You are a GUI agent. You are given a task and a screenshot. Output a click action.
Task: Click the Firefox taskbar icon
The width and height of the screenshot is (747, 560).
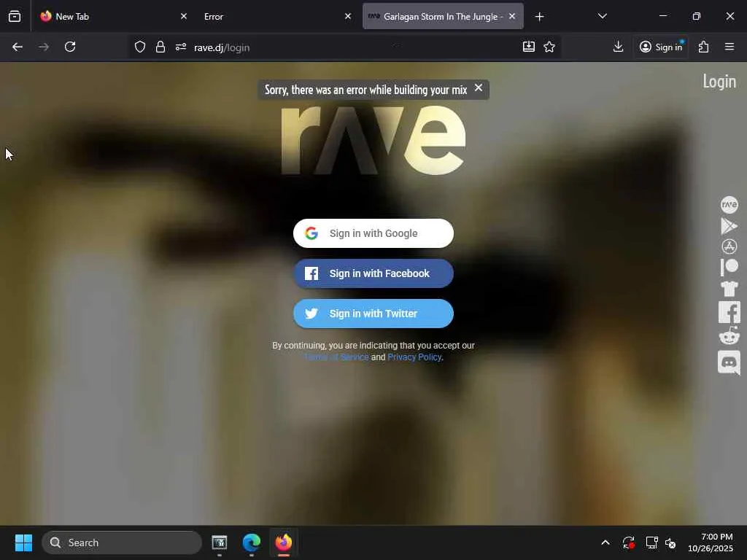(x=284, y=542)
